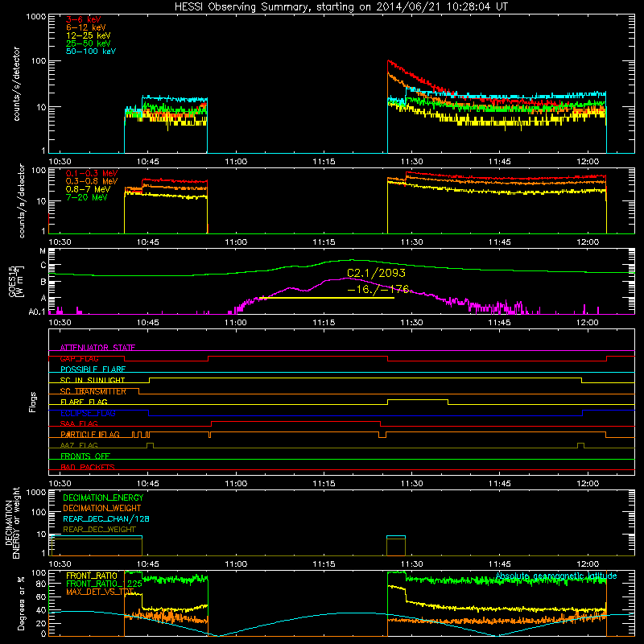Click the Degrees or % axis label
644x644 pixels.
(21, 603)
